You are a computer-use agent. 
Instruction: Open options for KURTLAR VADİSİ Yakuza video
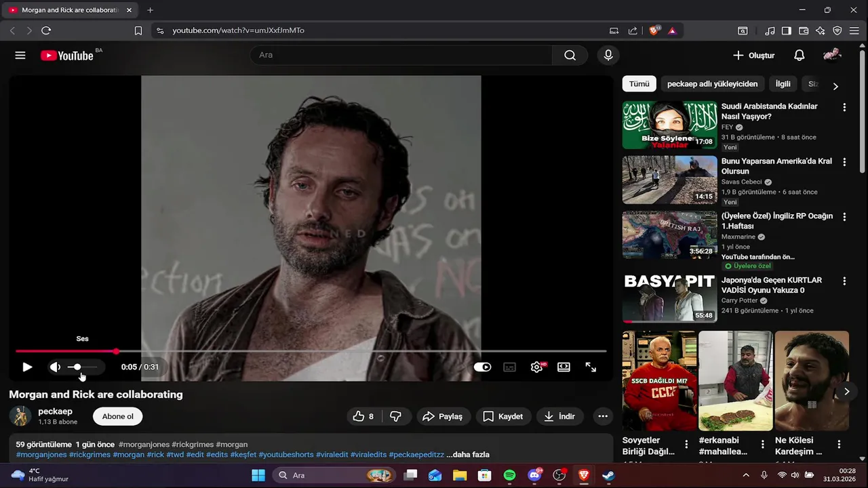(844, 281)
